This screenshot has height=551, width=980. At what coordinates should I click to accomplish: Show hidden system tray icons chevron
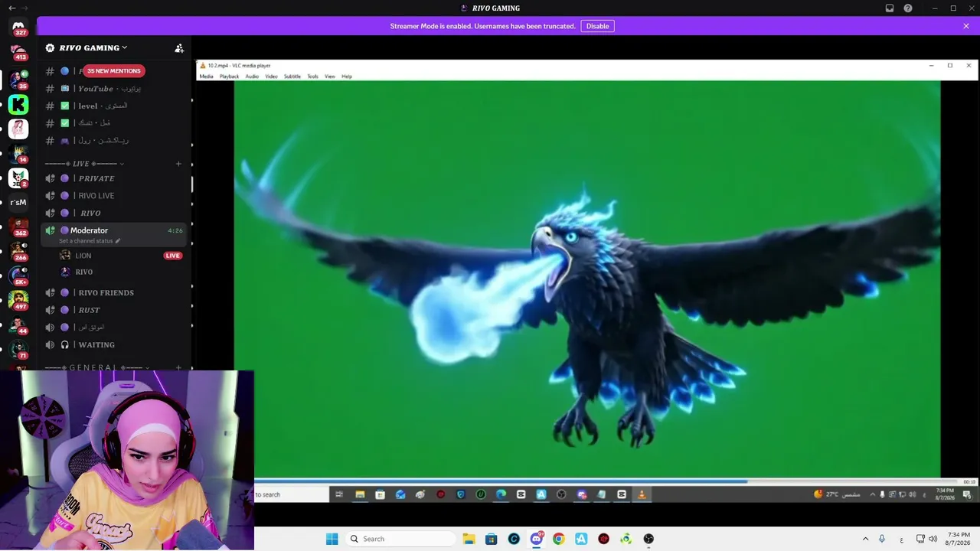click(866, 539)
